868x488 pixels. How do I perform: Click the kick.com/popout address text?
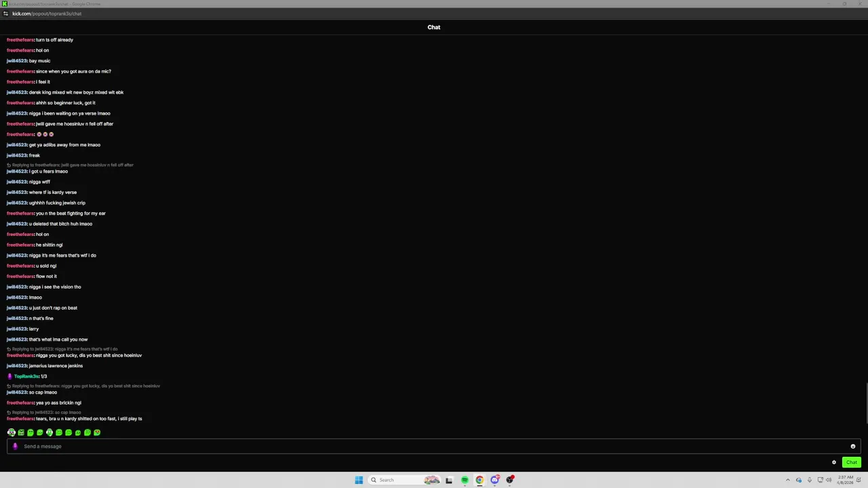point(47,14)
